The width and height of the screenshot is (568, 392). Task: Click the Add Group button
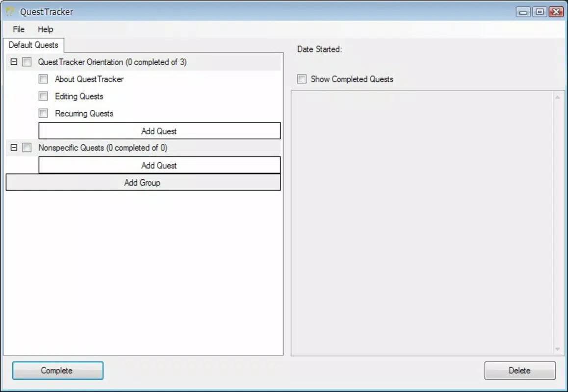pyautogui.click(x=143, y=182)
